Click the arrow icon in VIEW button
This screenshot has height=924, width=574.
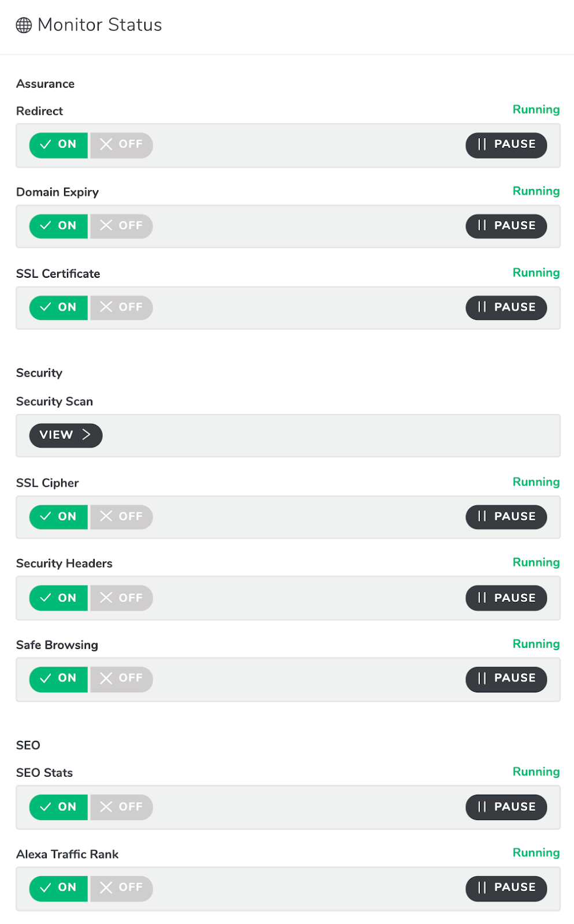87,435
